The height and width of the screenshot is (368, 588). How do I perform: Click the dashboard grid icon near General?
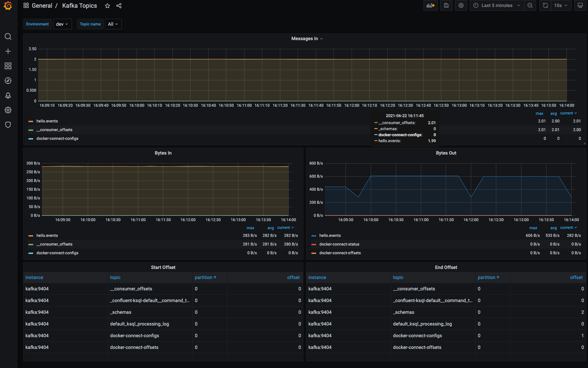coord(26,5)
